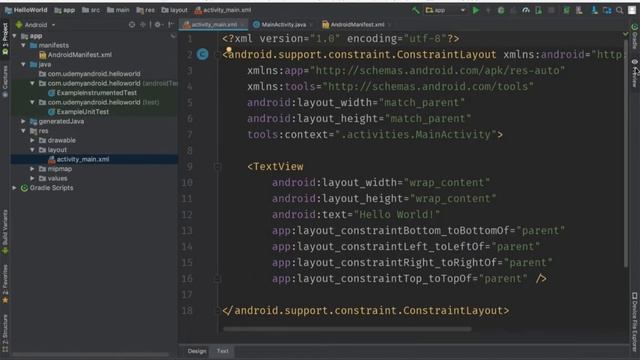Click the Debug app bug icon

tap(501, 10)
